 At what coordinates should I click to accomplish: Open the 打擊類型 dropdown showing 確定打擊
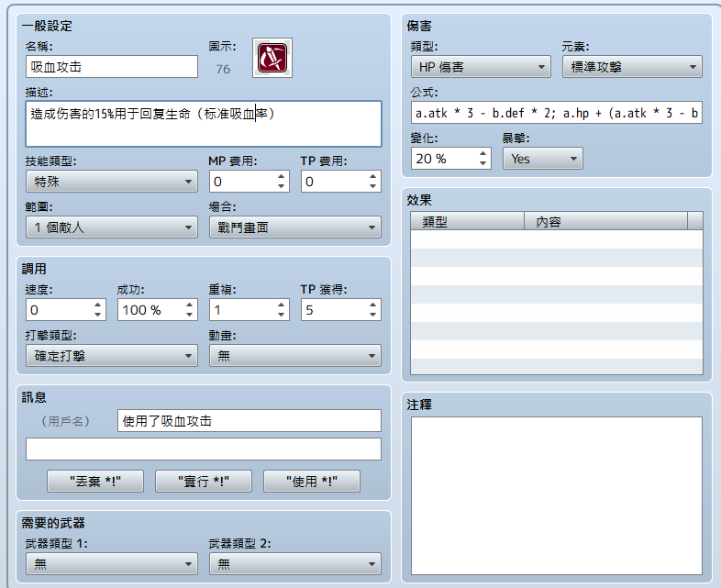click(112, 356)
